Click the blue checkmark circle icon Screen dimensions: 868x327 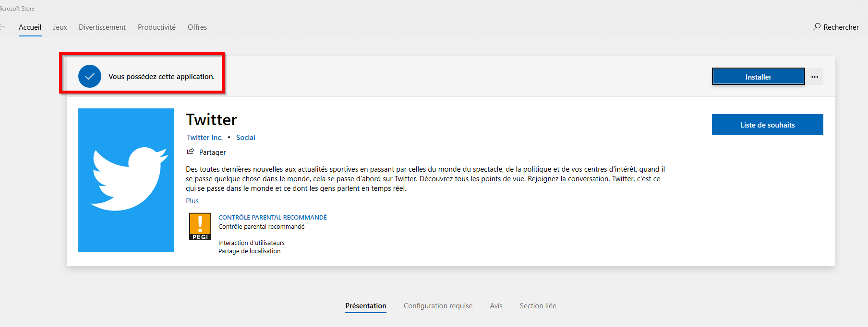tap(90, 76)
